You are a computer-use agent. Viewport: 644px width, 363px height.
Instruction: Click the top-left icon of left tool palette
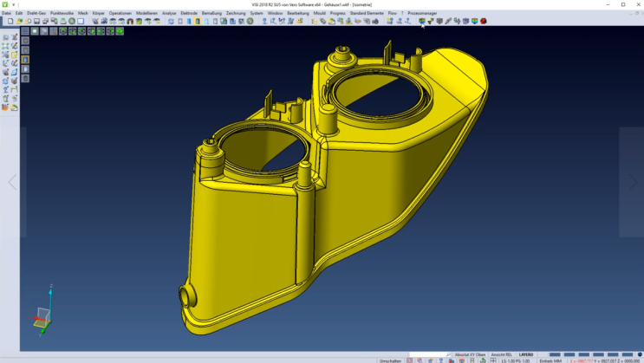5,37
